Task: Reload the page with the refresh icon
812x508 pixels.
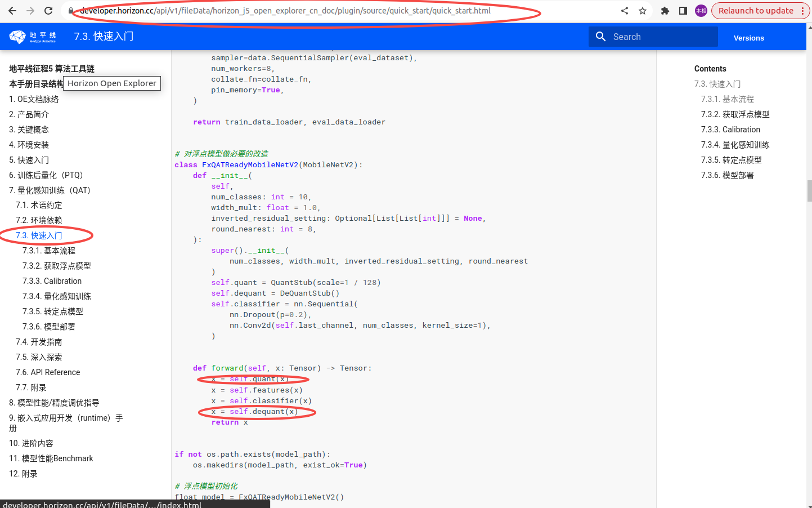Action: click(x=48, y=11)
